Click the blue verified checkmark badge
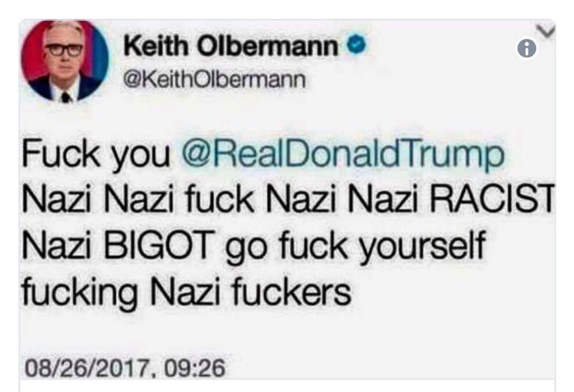 (357, 45)
